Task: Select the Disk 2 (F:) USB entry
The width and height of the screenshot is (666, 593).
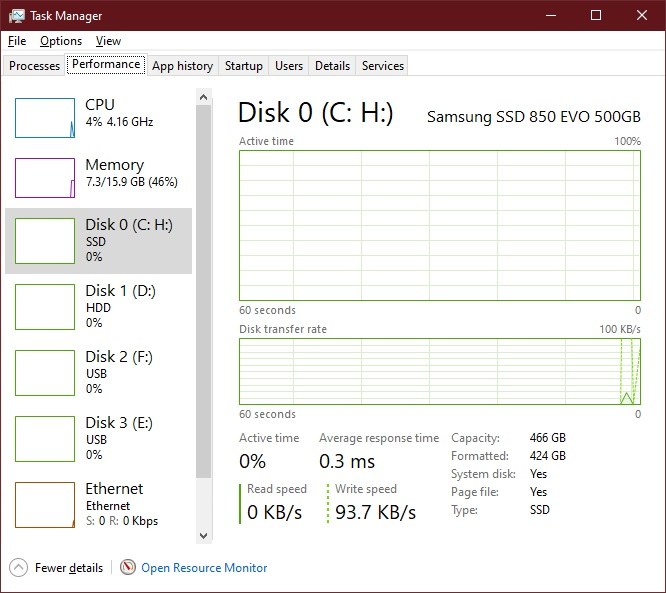Action: pos(100,372)
